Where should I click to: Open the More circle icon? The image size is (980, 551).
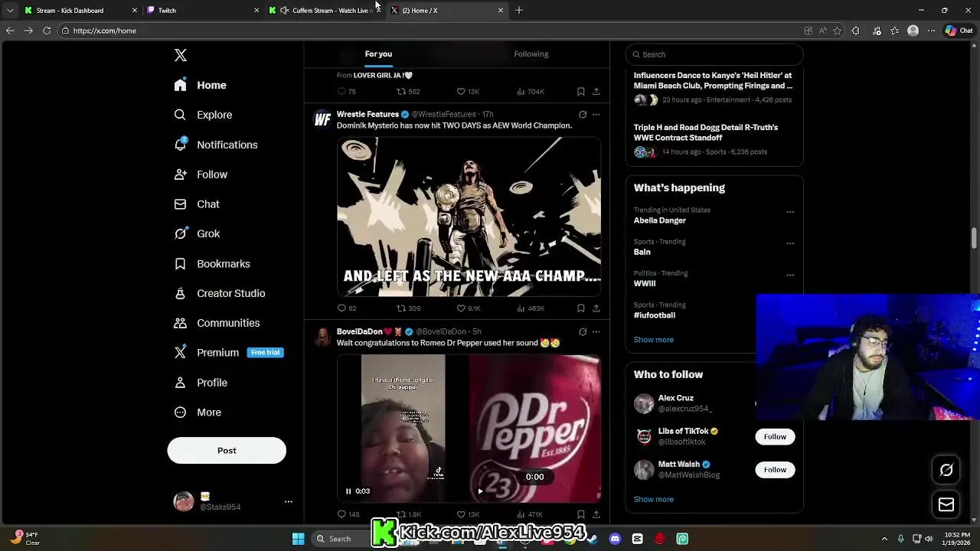pyautogui.click(x=180, y=412)
